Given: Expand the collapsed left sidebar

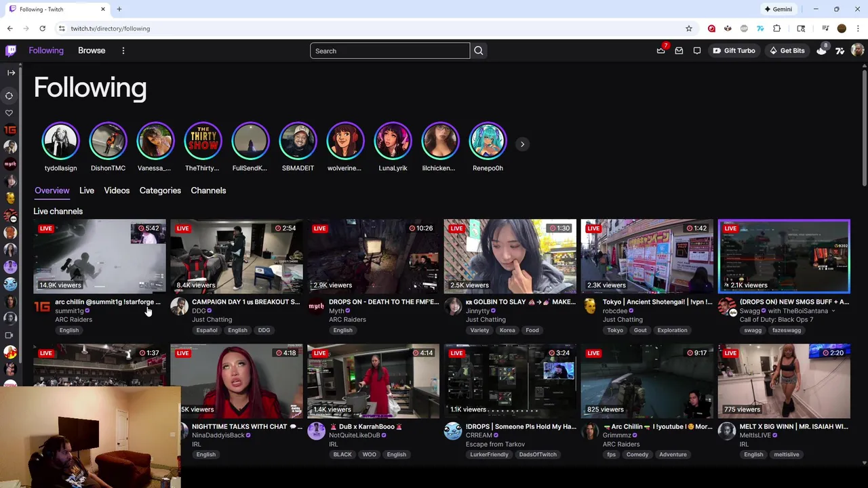Looking at the screenshot, I should [11, 73].
